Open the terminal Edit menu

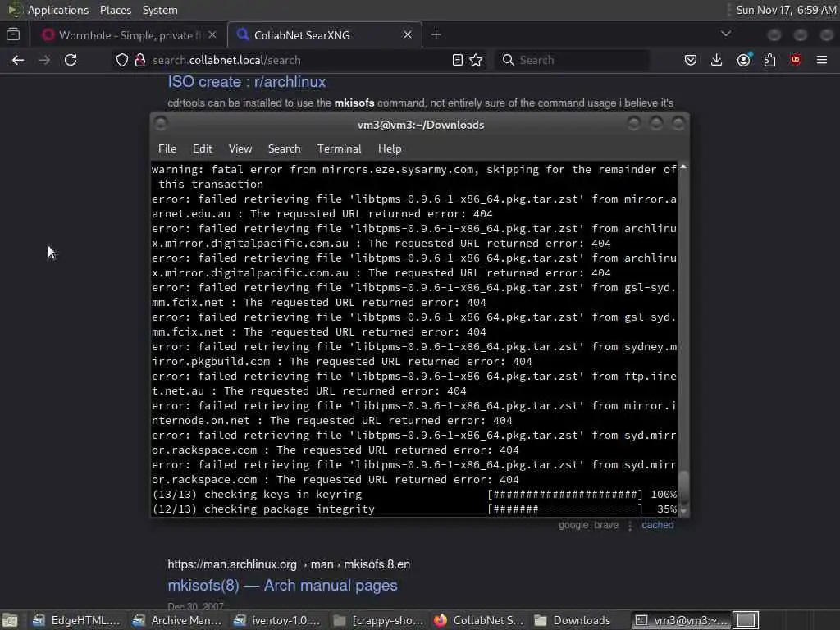pyautogui.click(x=202, y=149)
